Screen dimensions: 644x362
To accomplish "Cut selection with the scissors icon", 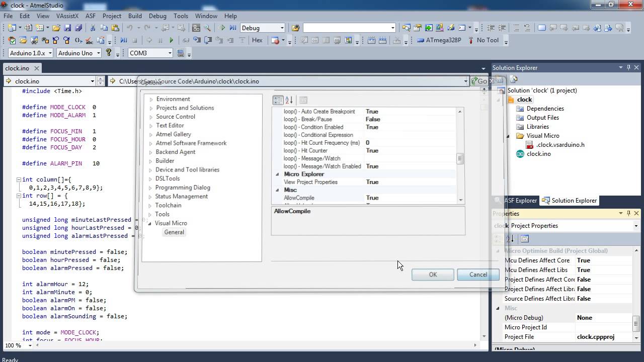I will [93, 28].
